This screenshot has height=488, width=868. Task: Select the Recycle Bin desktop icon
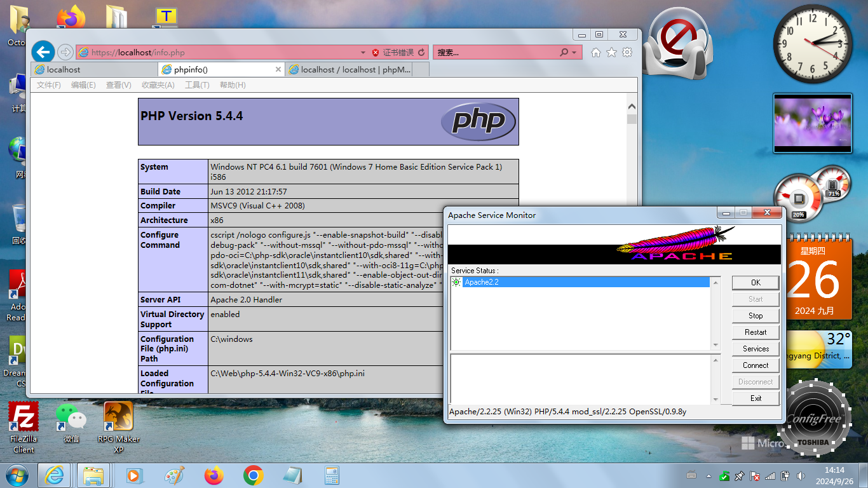point(18,225)
